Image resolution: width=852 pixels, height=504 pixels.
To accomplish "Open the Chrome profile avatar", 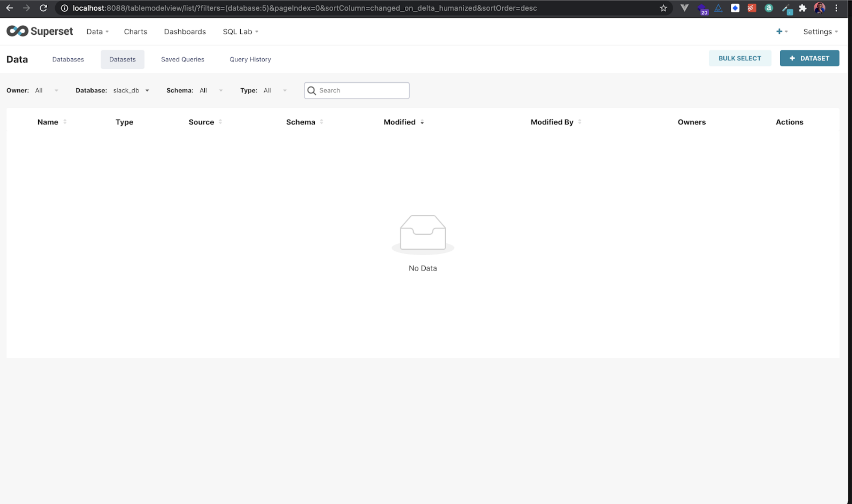I will click(x=820, y=8).
